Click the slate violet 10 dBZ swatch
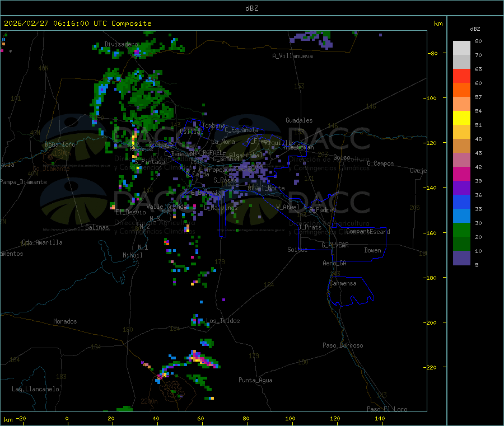 (461, 258)
